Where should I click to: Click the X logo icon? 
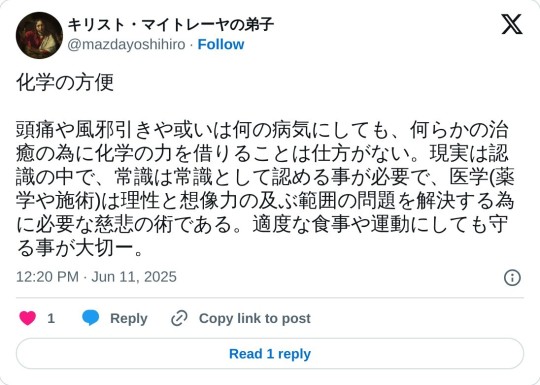coord(512,24)
